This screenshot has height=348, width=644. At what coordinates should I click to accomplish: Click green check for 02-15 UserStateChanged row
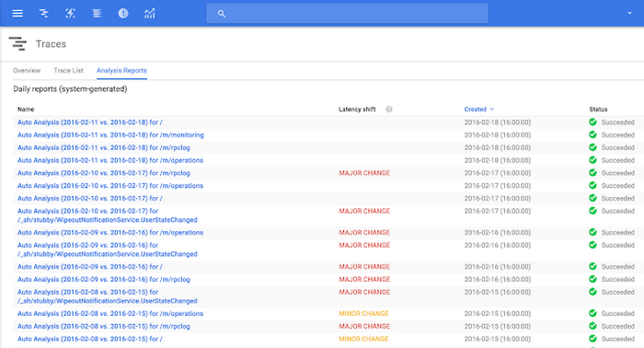[x=592, y=292]
